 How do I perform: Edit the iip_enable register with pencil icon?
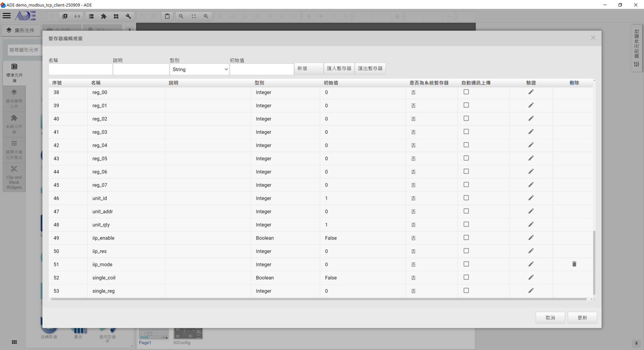click(531, 238)
